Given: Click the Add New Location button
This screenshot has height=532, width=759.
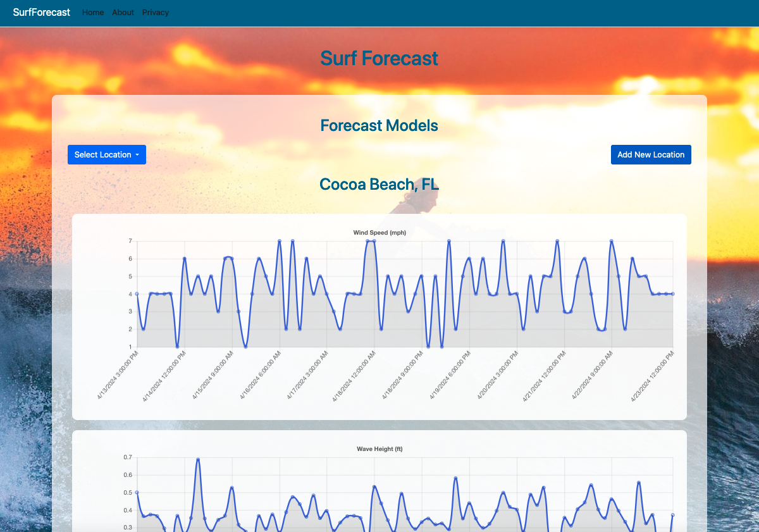Looking at the screenshot, I should [x=651, y=155].
